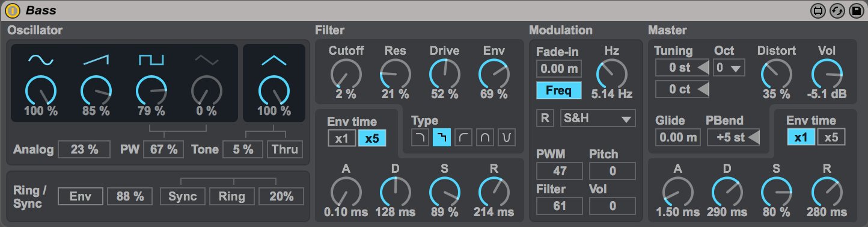Click the PWM modulation value 47
The image size is (868, 227).
559,172
